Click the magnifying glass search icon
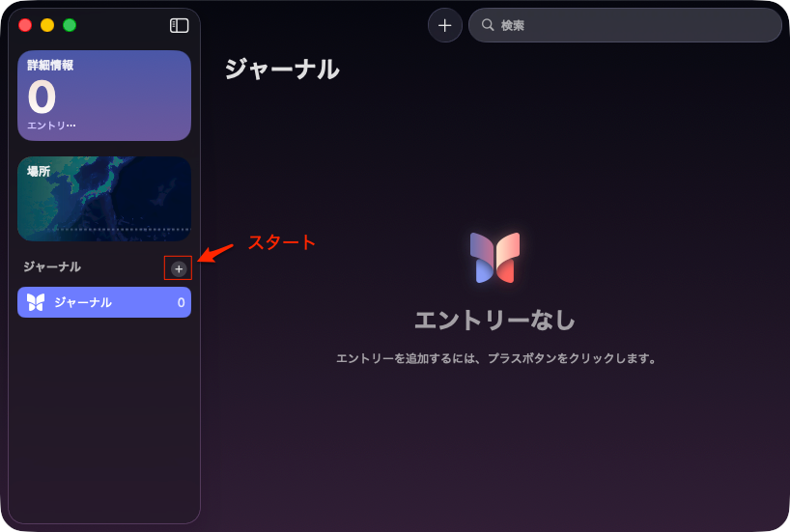This screenshot has width=790, height=532. click(488, 25)
